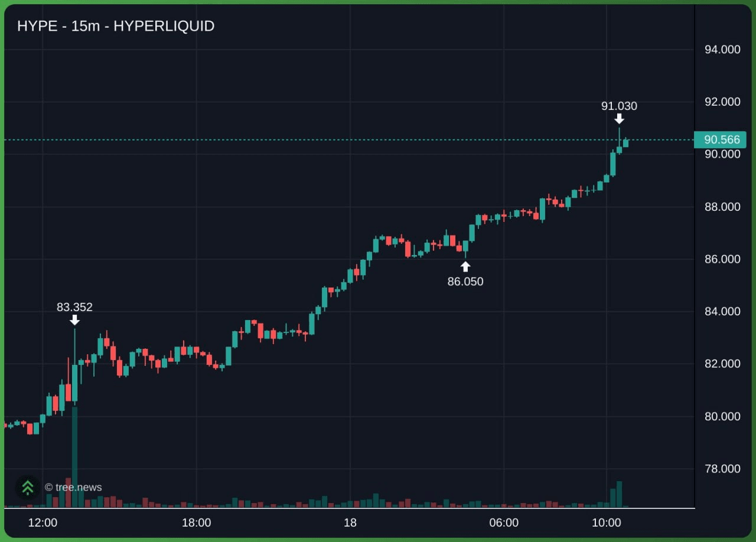Select the current price tag 90.566
This screenshot has width=756, height=542.
pyautogui.click(x=721, y=140)
